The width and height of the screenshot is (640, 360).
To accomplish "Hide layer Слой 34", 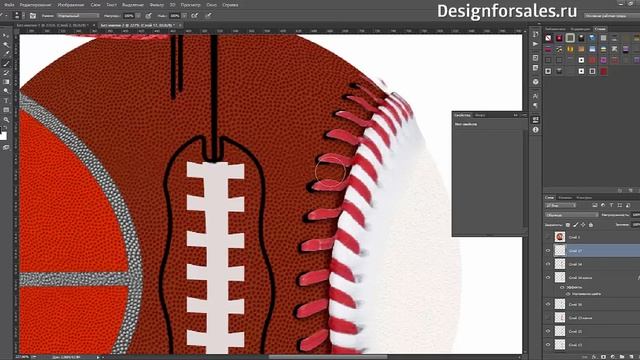I will (548, 264).
